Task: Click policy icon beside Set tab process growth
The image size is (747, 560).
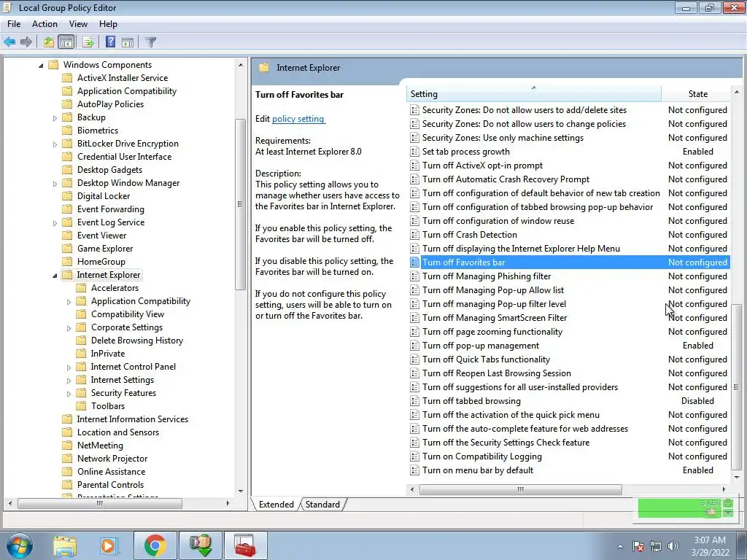Action: pos(414,152)
